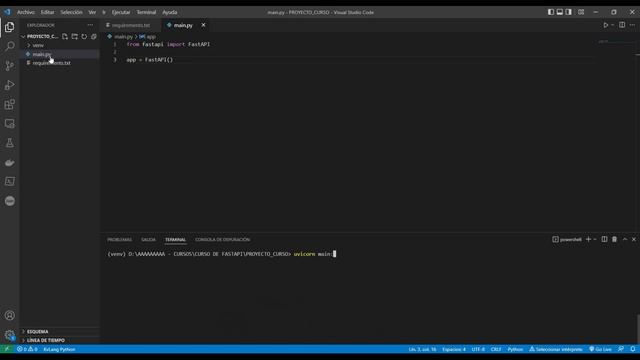The height and width of the screenshot is (360, 640).
Task: Open the Remote Explorer view
Action: click(x=9, y=124)
